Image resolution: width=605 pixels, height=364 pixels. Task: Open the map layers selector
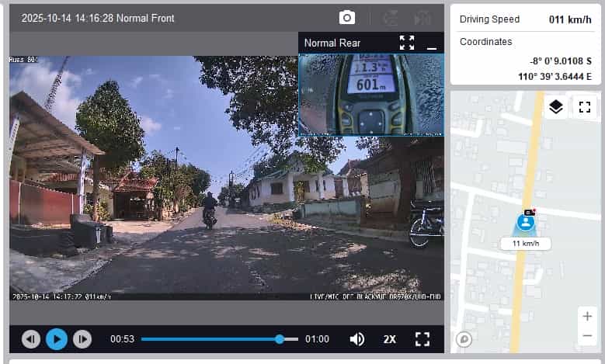(x=556, y=107)
